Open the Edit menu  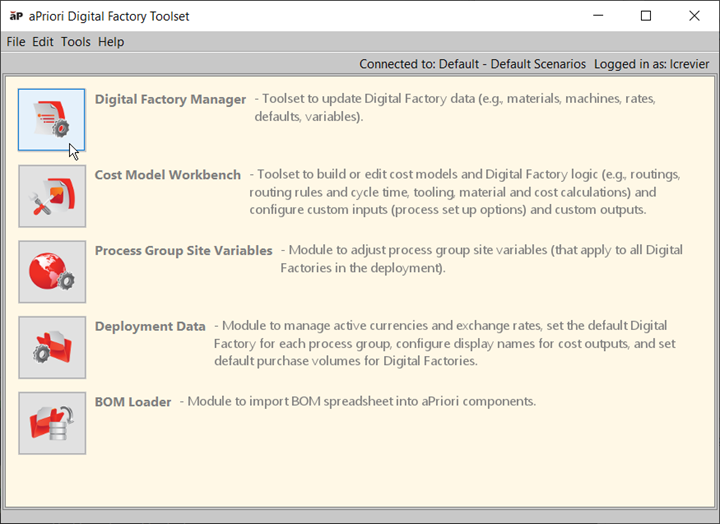click(43, 42)
